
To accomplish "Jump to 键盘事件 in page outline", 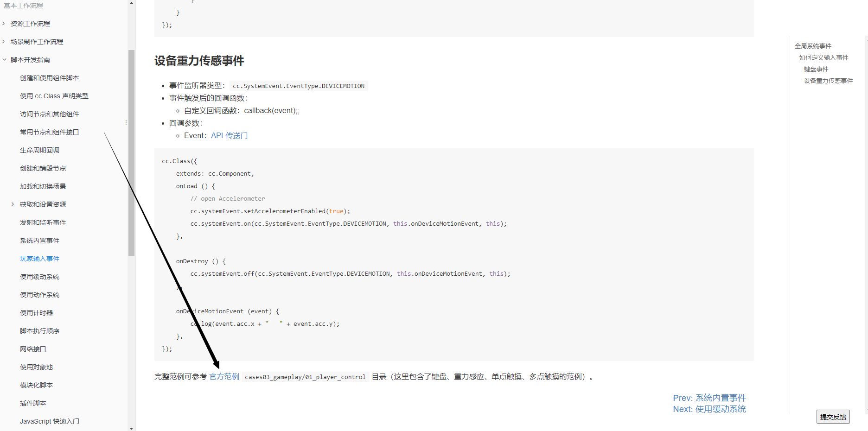I will pyautogui.click(x=816, y=69).
